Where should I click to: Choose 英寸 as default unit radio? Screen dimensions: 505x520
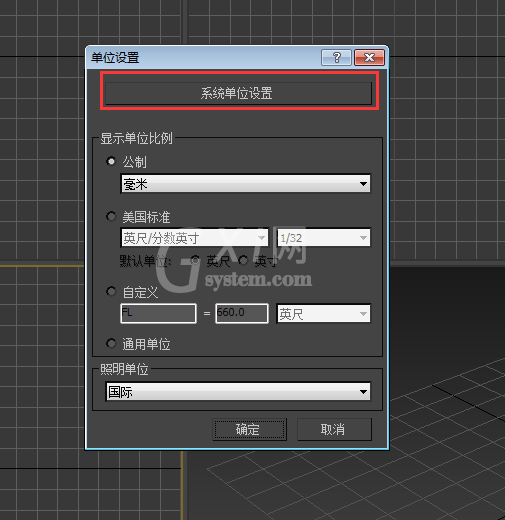click(243, 260)
